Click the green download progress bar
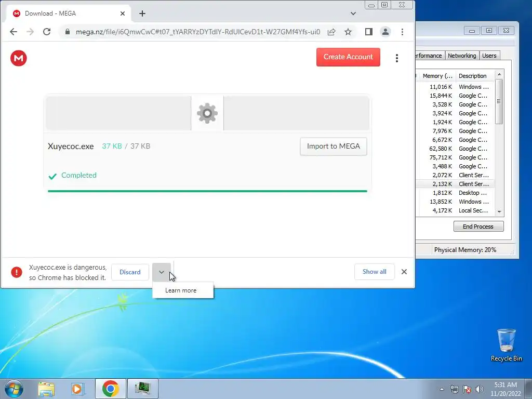Viewport: 532px width, 399px height. click(x=207, y=191)
